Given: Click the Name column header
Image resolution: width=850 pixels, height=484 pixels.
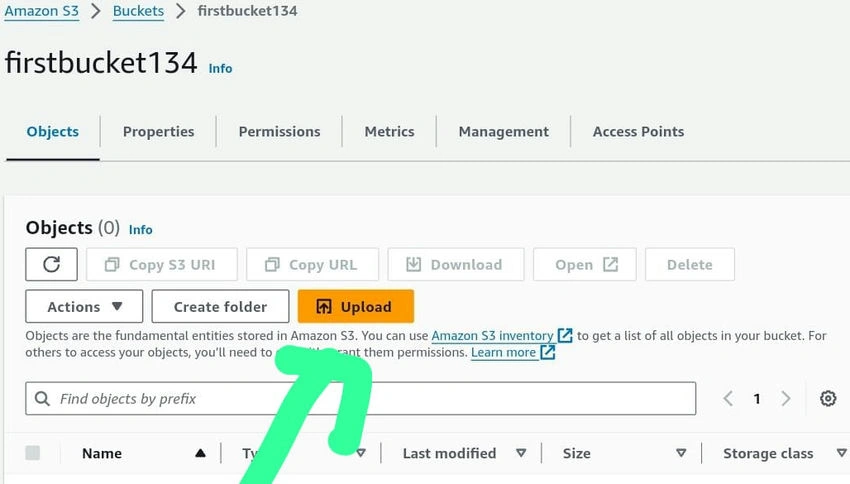Looking at the screenshot, I should point(102,453).
